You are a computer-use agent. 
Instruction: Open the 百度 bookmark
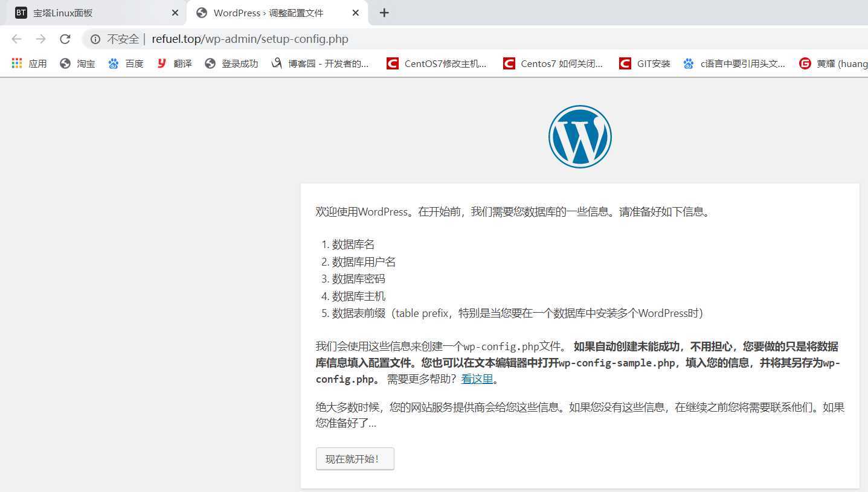(126, 63)
